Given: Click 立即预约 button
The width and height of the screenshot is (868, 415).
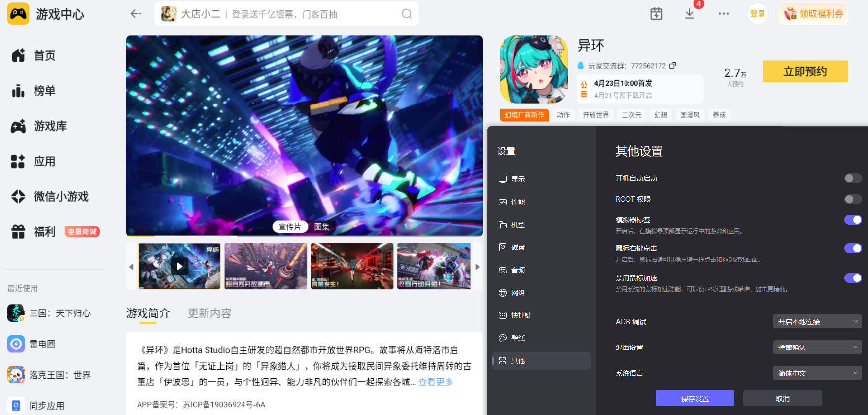Looking at the screenshot, I should point(805,71).
